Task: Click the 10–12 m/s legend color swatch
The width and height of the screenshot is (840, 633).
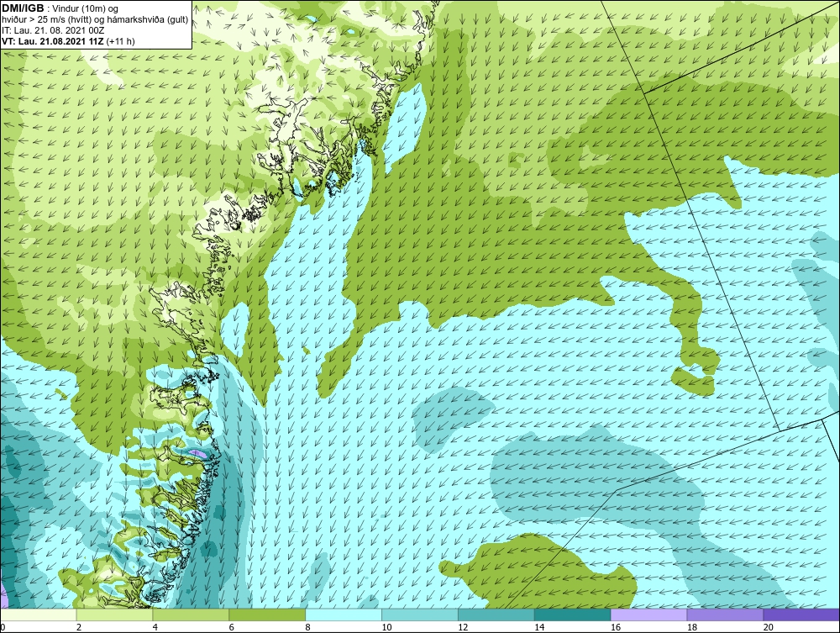Action: coord(420,615)
